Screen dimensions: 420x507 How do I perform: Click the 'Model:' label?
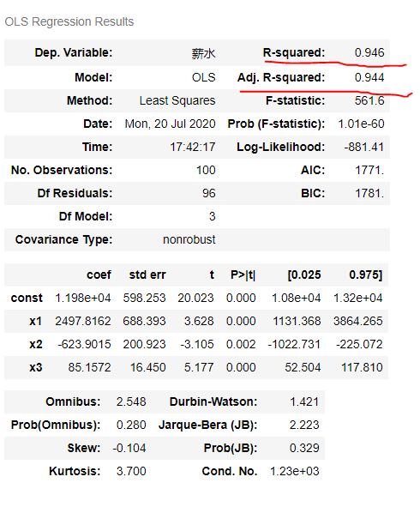93,77
